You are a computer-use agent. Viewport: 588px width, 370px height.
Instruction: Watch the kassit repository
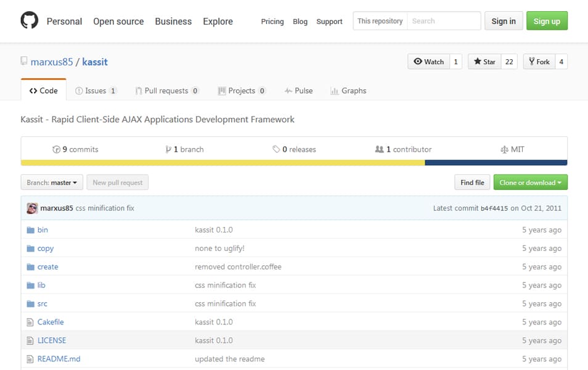pos(428,62)
